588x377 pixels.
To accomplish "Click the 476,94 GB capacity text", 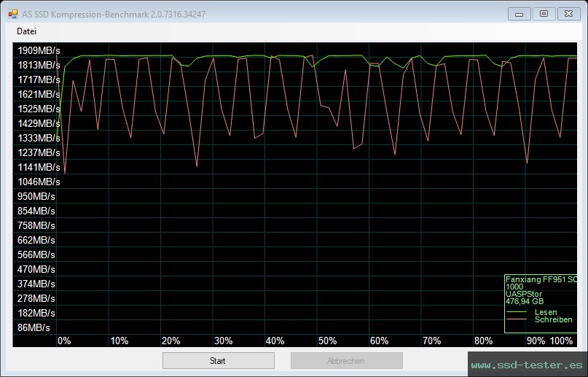I will 524,300.
